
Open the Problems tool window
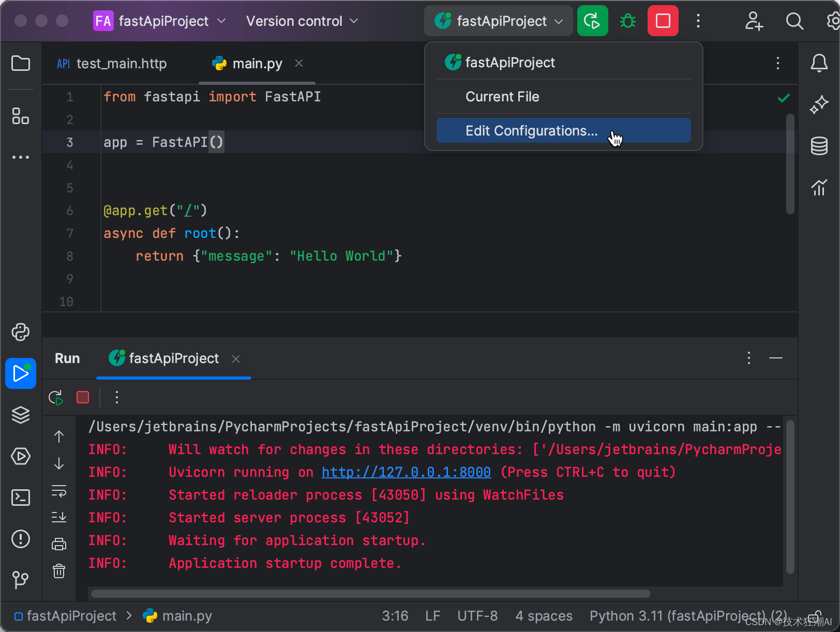pyautogui.click(x=21, y=539)
